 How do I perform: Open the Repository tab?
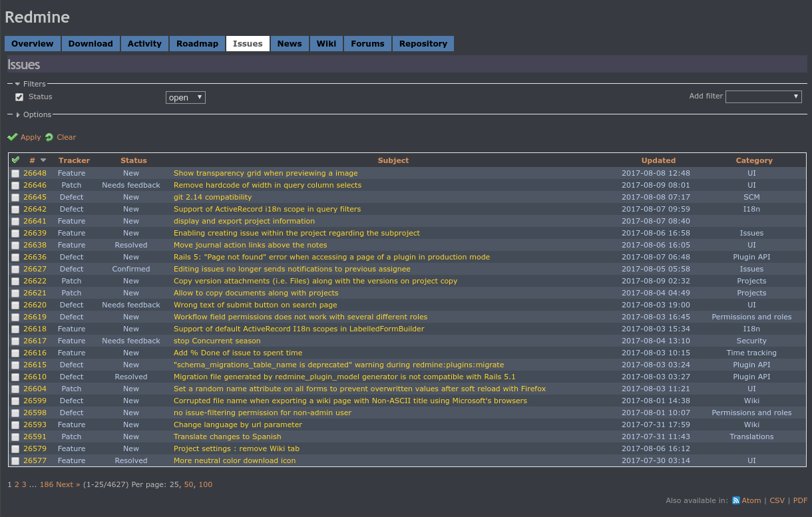coord(423,43)
